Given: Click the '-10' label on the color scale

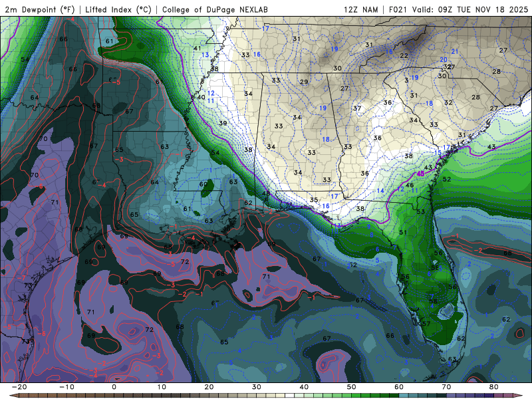Looking at the screenshot, I should [x=66, y=387].
